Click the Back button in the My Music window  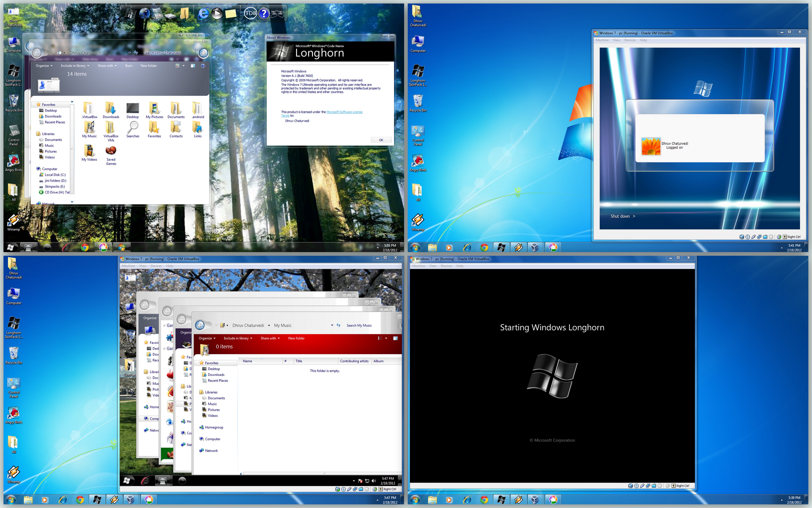pos(200,325)
